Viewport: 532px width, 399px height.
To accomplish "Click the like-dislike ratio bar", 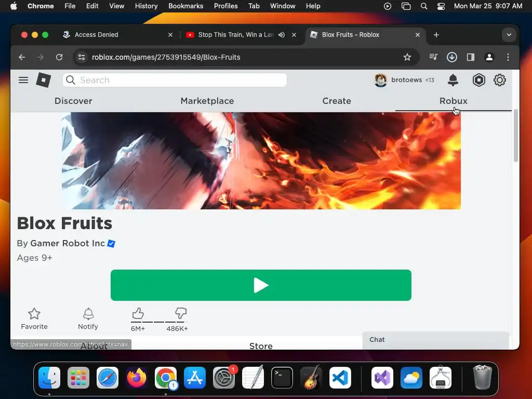I will (x=159, y=322).
